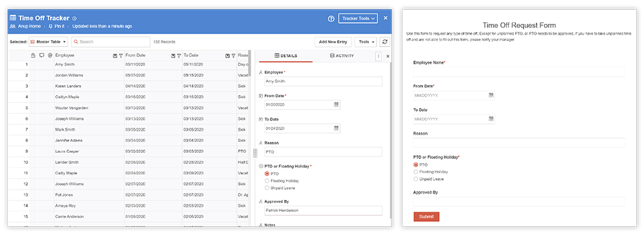The height and width of the screenshot is (236, 644).
Task: Click the Lander Smith employee cell
Action: (x=89, y=162)
